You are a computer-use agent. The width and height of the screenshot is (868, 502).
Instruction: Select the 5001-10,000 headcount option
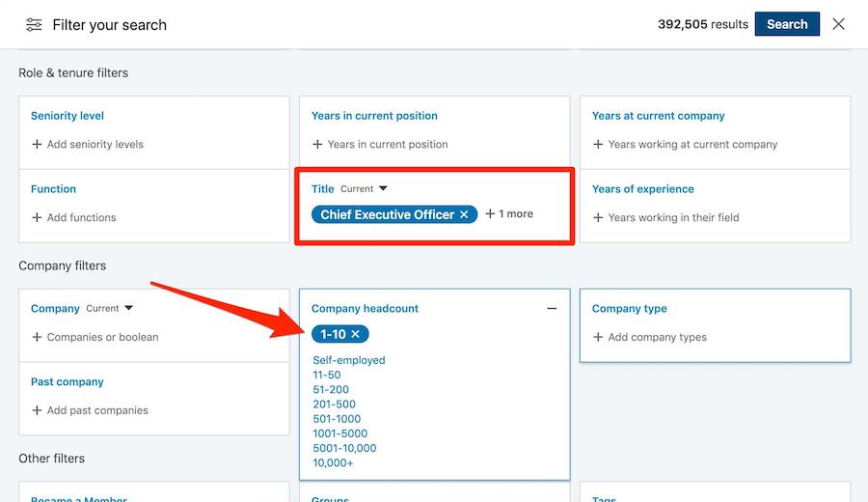click(344, 448)
